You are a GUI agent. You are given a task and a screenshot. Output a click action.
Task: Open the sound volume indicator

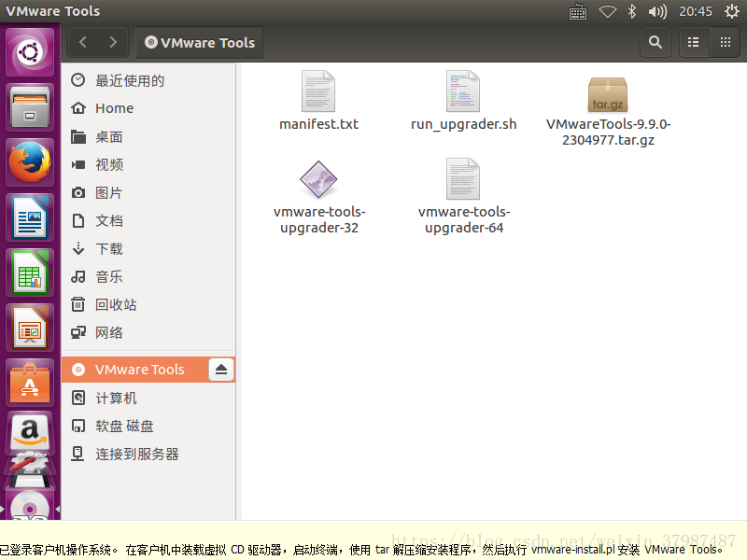(657, 11)
